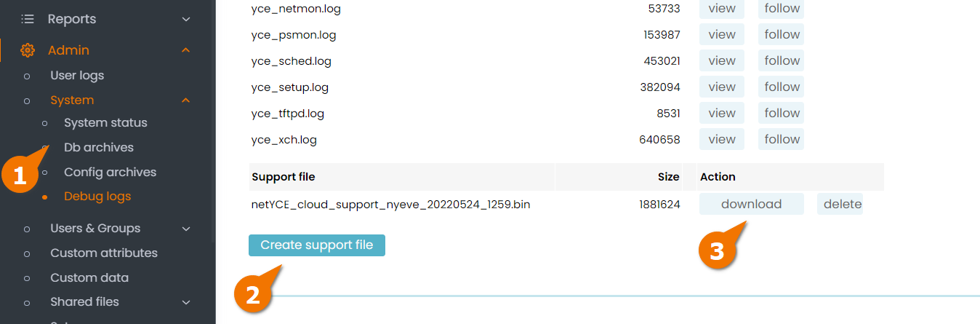Viewport: 980px width, 324px height.
Task: Collapse the System submenu chevron
Action: pyautogui.click(x=186, y=100)
